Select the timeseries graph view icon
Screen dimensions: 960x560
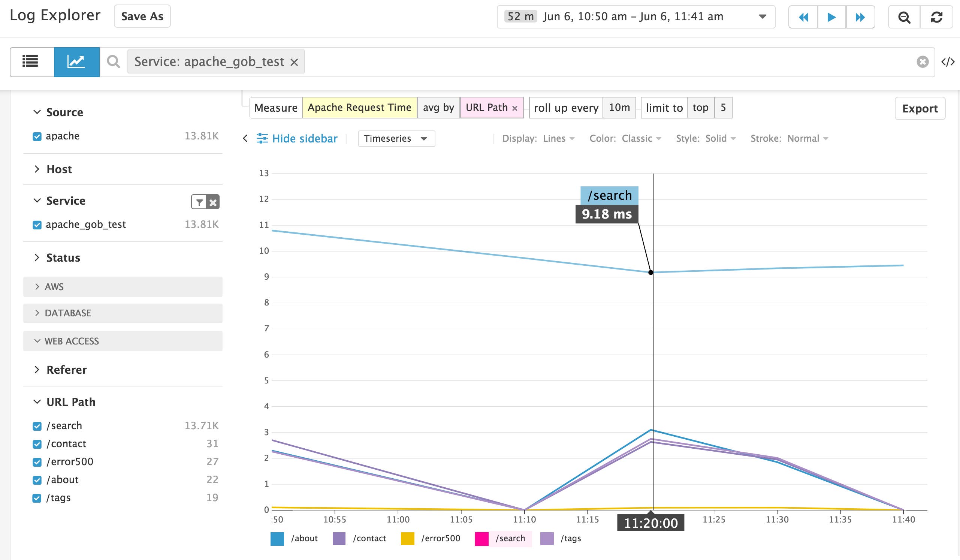coord(76,61)
